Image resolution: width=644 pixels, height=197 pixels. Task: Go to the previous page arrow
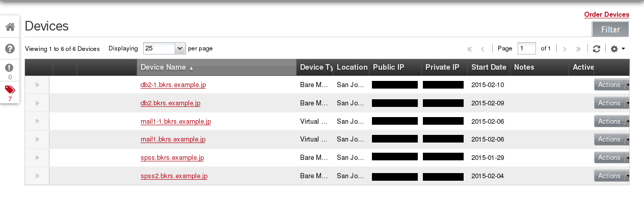[x=482, y=49]
